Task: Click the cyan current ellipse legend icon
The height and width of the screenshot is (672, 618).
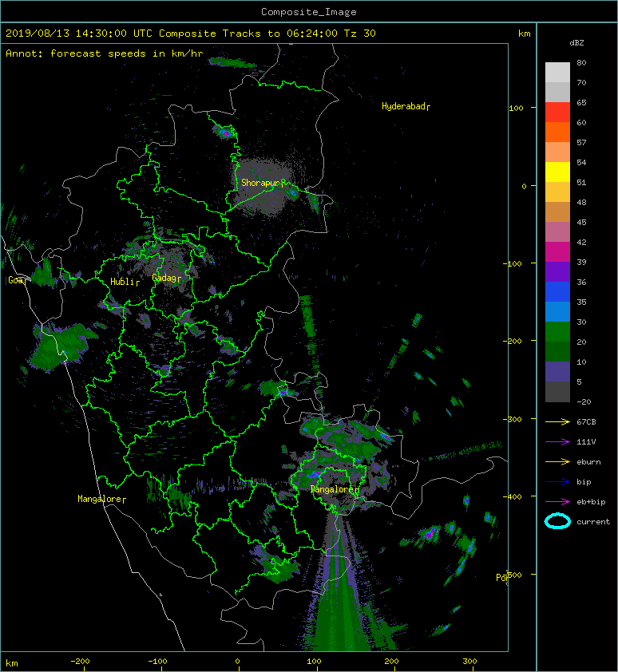Action: [x=557, y=521]
